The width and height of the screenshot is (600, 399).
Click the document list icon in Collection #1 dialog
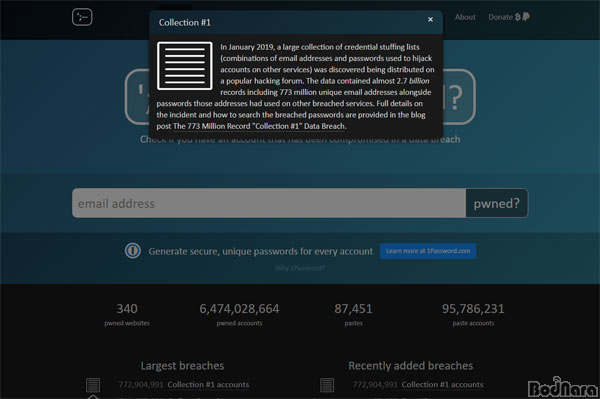[x=184, y=66]
